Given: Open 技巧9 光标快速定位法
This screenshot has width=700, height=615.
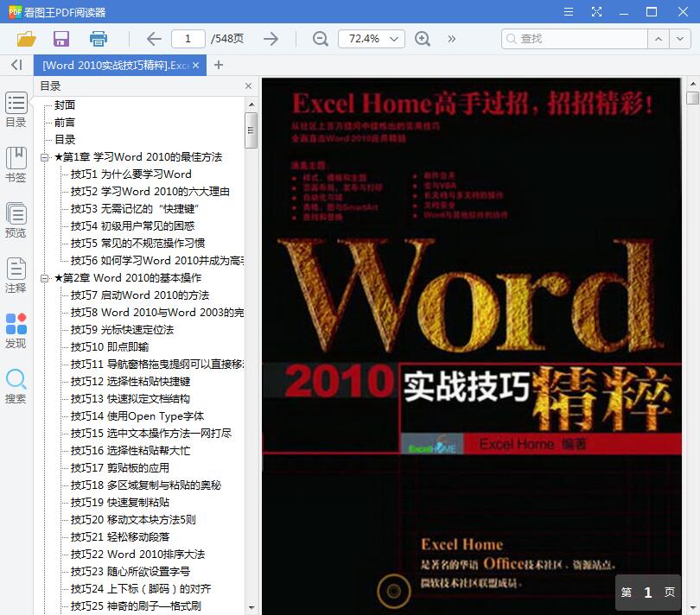Looking at the screenshot, I should click(122, 330).
